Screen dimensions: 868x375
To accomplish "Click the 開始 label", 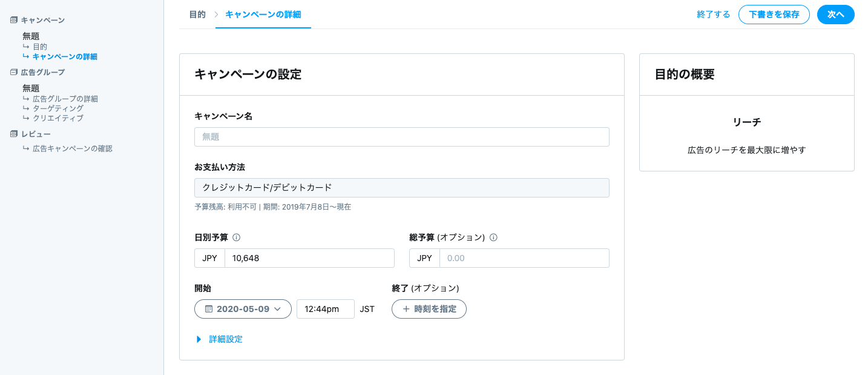I will click(203, 288).
